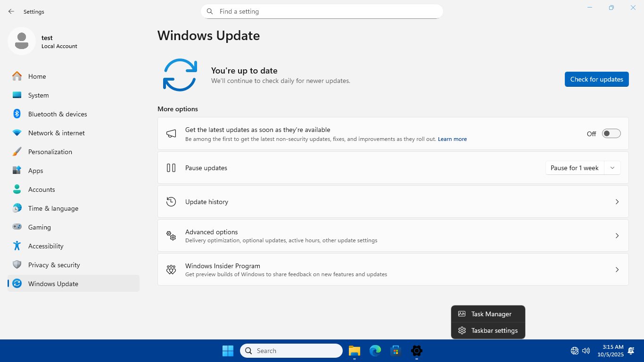644x362 pixels.
Task: Follow the Learn more link
Action: 452,139
